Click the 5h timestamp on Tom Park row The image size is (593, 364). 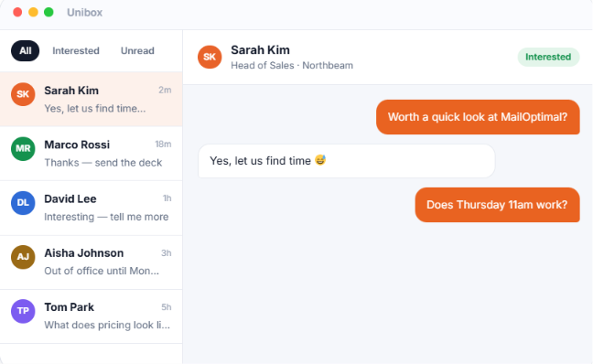167,307
